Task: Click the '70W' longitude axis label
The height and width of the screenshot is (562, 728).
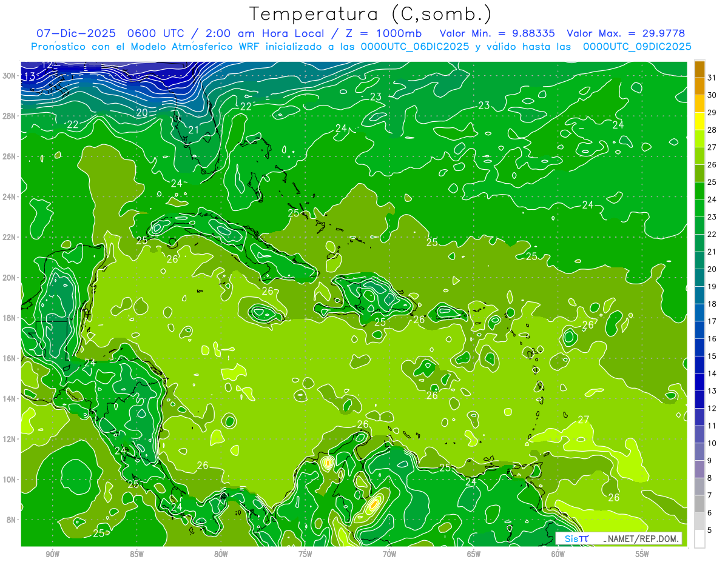Action: coord(389,554)
